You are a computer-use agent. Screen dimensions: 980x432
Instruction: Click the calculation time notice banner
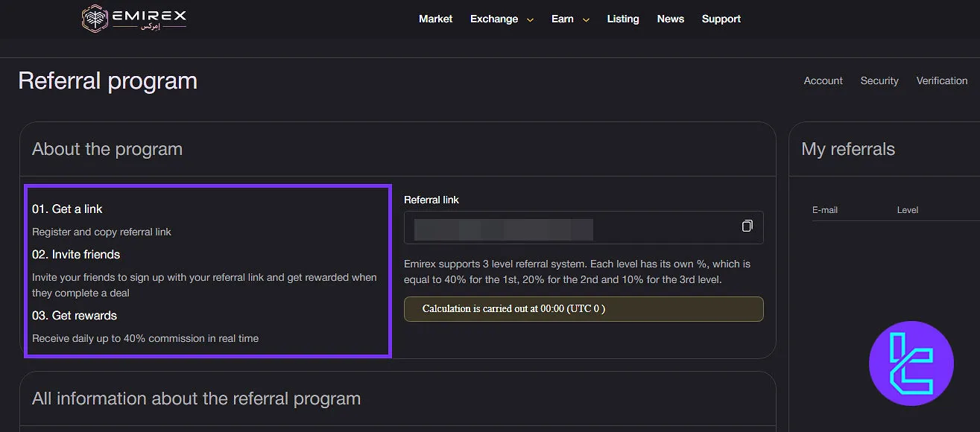pyautogui.click(x=584, y=308)
